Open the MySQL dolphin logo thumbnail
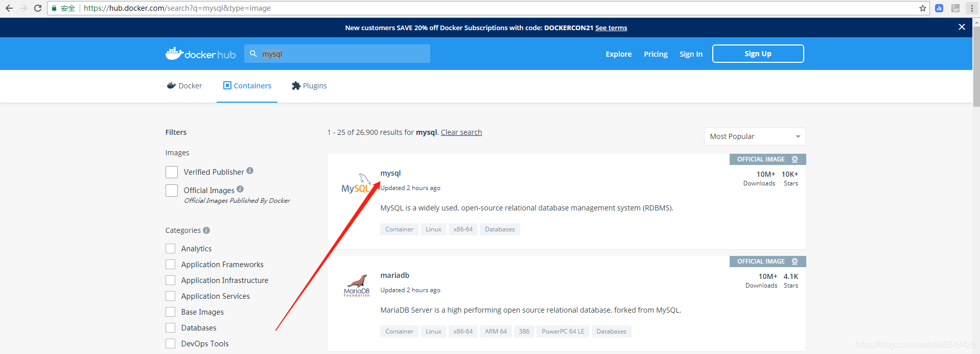Image resolution: width=980 pixels, height=354 pixels. [x=356, y=183]
